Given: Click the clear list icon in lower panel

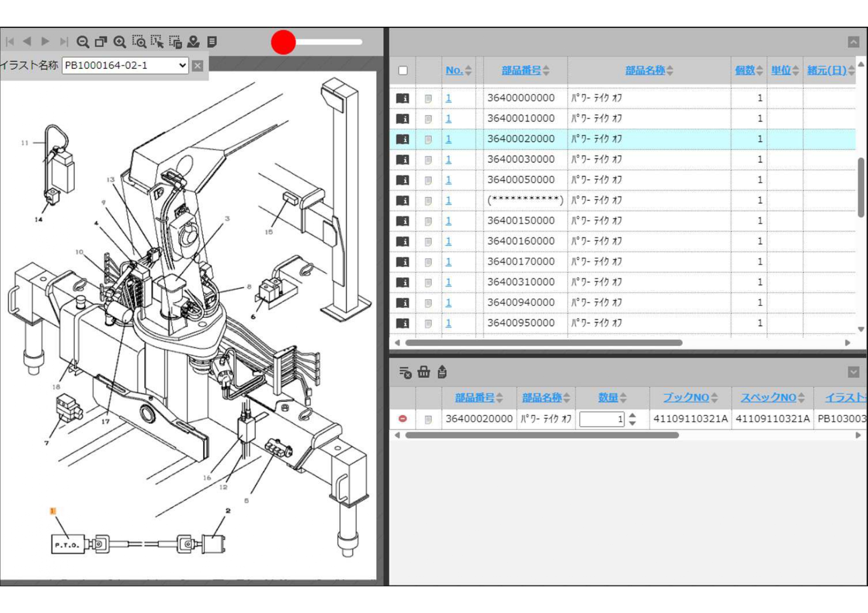Looking at the screenshot, I should tap(405, 372).
